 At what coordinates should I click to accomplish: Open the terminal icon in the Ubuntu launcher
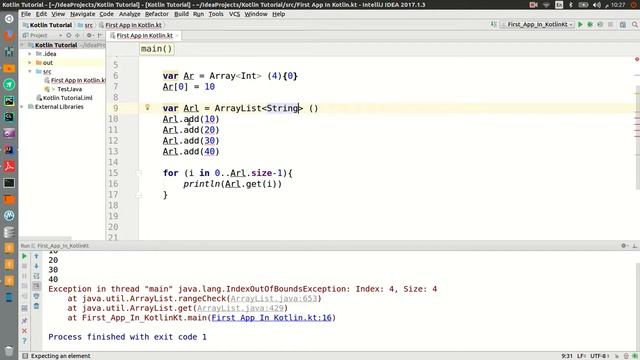click(9, 183)
